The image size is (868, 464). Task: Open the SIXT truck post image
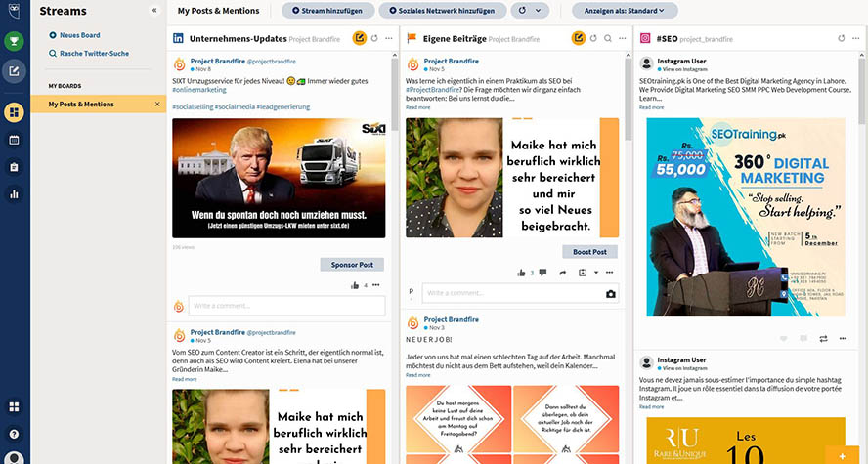click(279, 178)
